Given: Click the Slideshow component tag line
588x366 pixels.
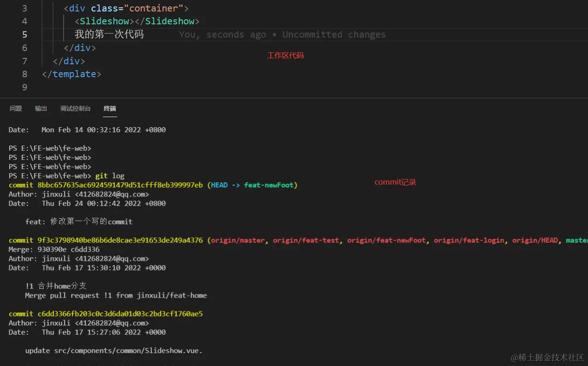Looking at the screenshot, I should tap(137, 21).
